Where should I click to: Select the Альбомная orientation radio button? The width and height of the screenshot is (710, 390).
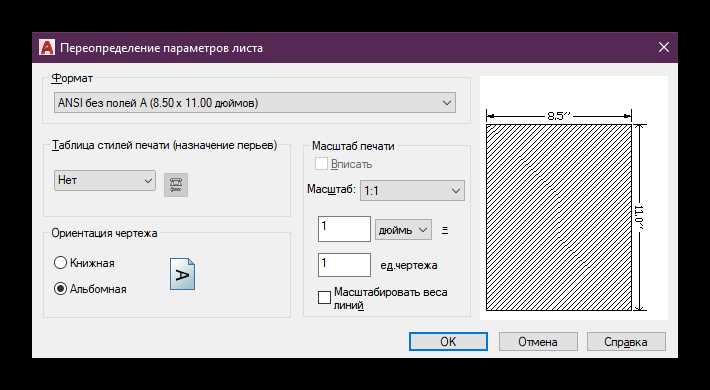coord(60,289)
